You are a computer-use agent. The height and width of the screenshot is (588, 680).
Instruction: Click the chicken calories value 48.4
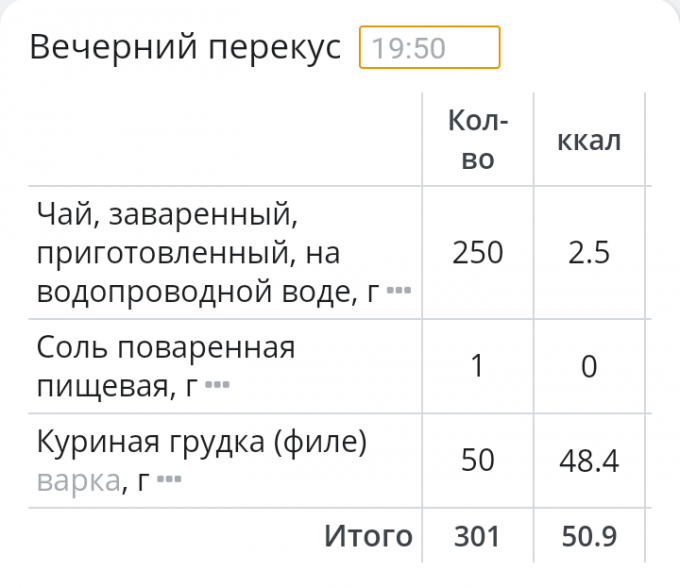589,461
